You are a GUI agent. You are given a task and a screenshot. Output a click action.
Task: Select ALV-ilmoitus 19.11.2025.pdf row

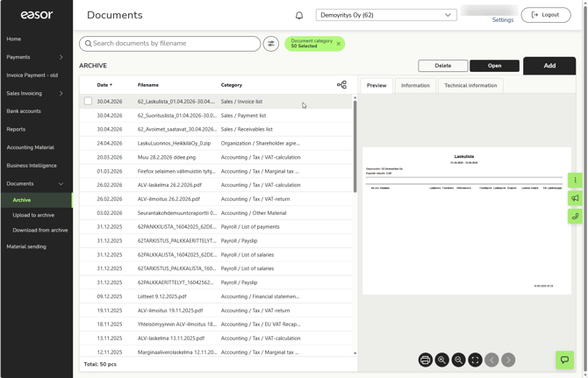tap(216, 310)
